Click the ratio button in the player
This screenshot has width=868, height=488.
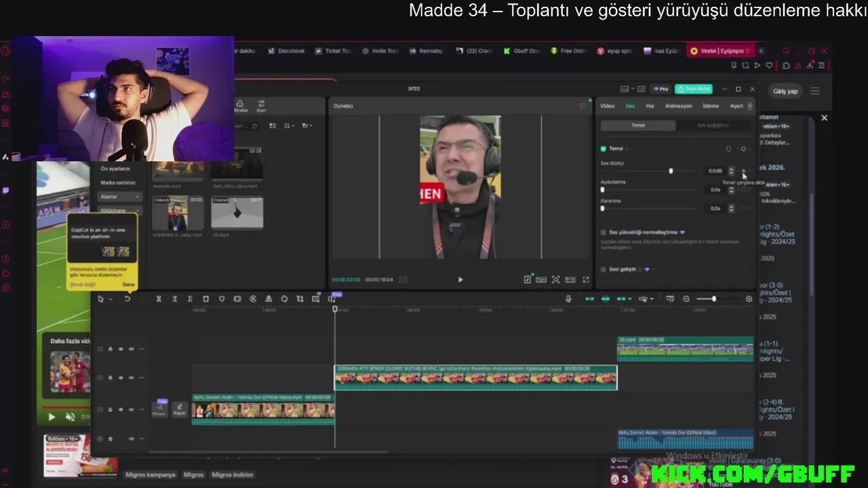pyautogui.click(x=570, y=279)
